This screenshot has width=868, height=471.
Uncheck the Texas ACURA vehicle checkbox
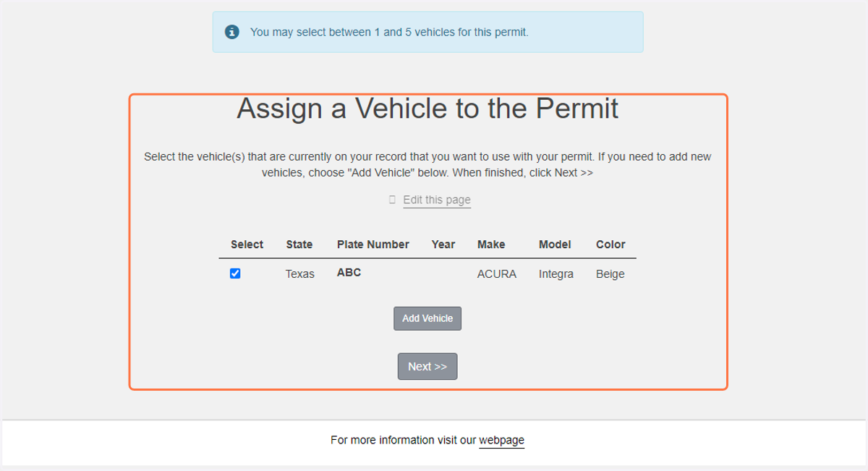pyautogui.click(x=235, y=273)
